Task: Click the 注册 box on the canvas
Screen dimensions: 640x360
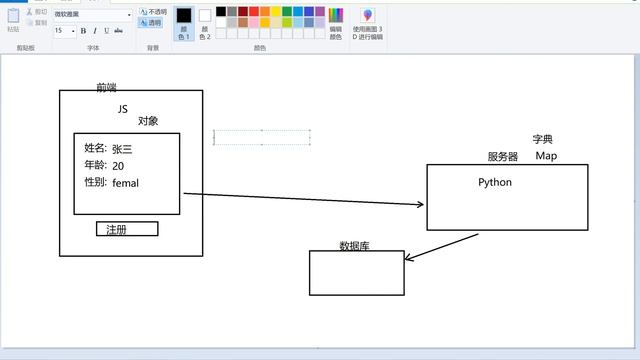Action: tap(127, 229)
